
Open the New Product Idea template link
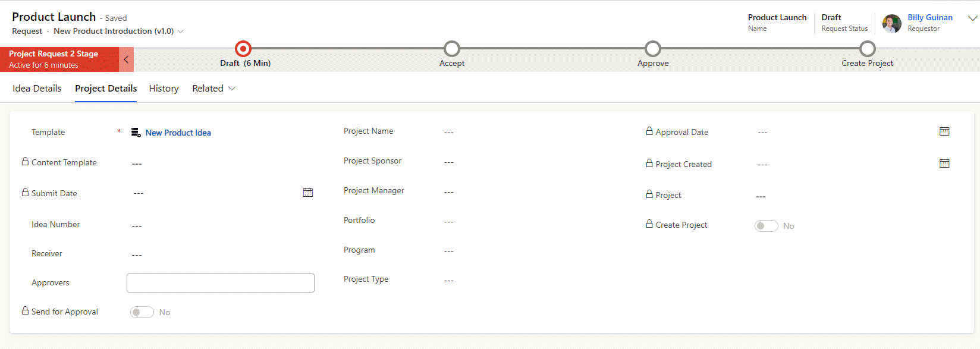[x=178, y=133]
